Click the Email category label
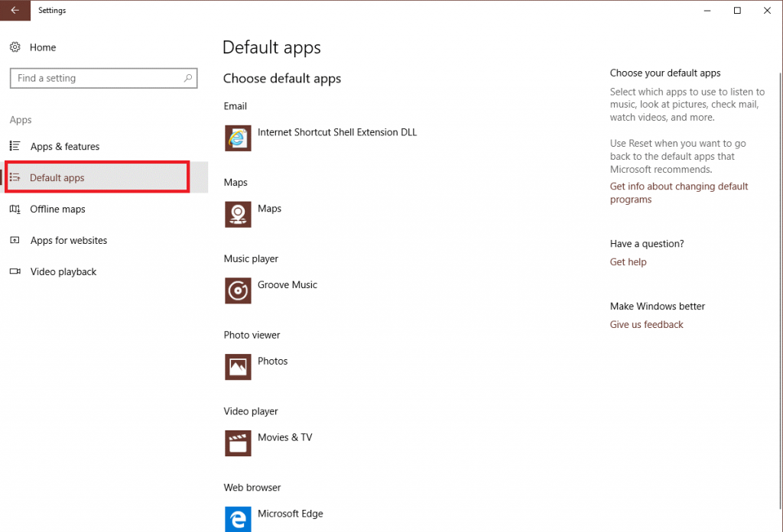The height and width of the screenshot is (532, 783). (x=236, y=106)
